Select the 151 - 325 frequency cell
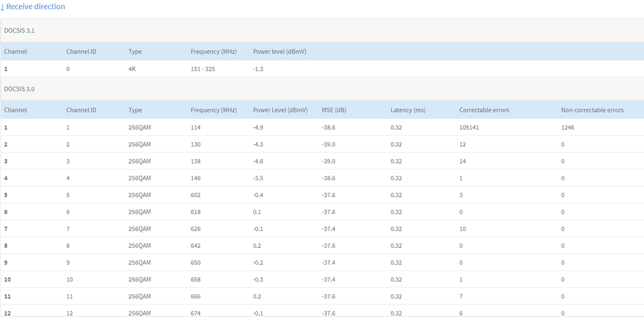Viewport: 644px width, 320px height. pyautogui.click(x=203, y=69)
